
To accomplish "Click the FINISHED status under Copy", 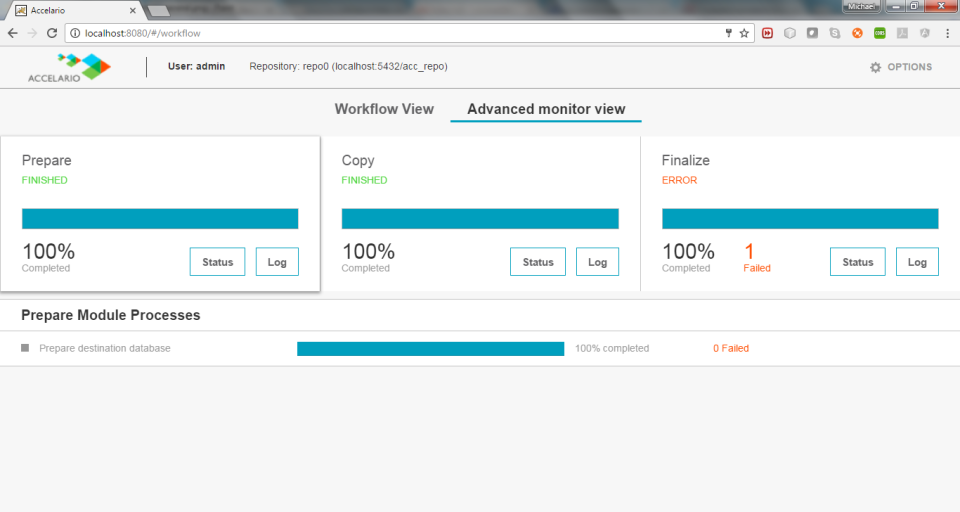I will [x=364, y=180].
